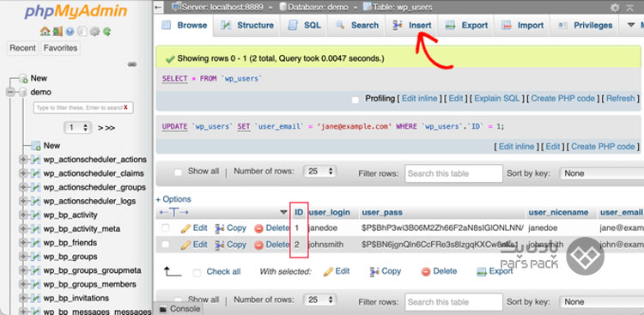Go to phpMyAdmin home via house icon
The image size is (644, 315).
[x=45, y=31]
